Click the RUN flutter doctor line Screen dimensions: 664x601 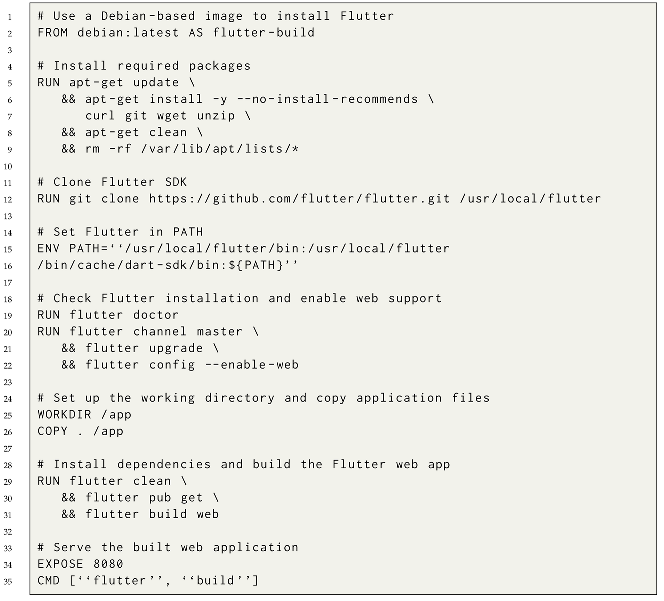point(108,314)
